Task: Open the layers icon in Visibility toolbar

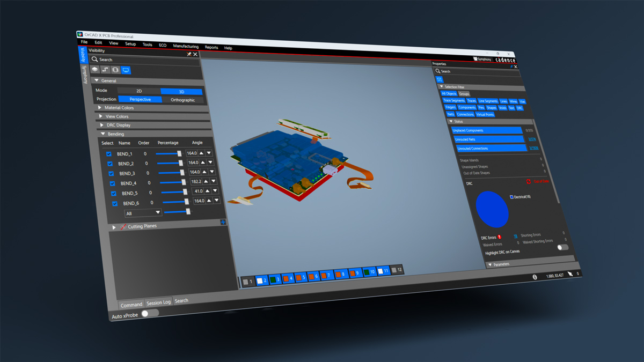Action: tap(95, 70)
